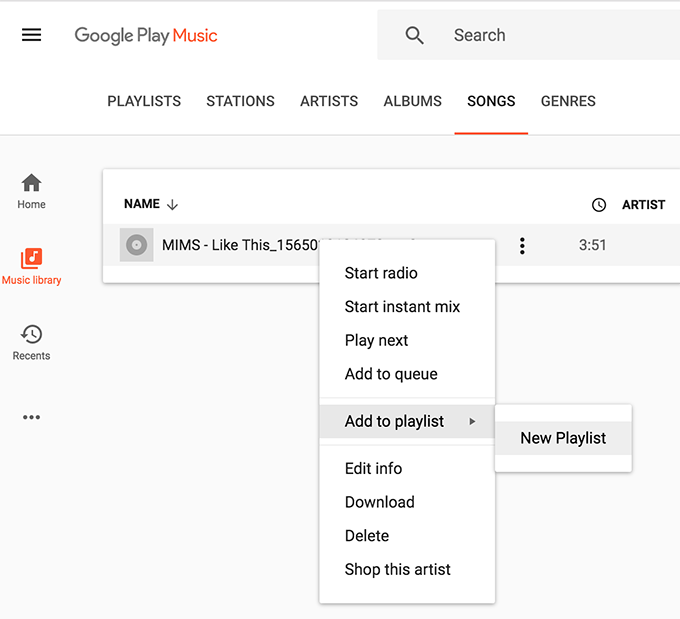
Task: Open the three-dot menu for MIMS song
Action: tap(522, 246)
